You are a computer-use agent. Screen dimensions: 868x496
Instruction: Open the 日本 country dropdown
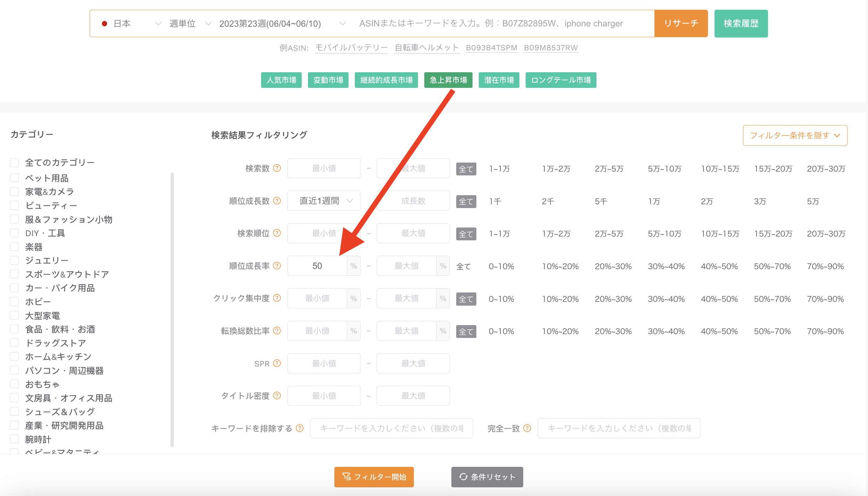coord(131,24)
